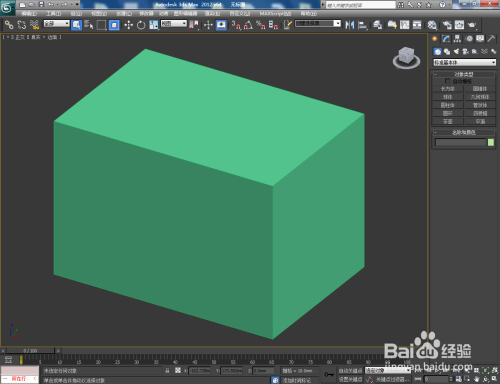Open the MAXScript menu
500x384 pixels.
coord(275,14)
